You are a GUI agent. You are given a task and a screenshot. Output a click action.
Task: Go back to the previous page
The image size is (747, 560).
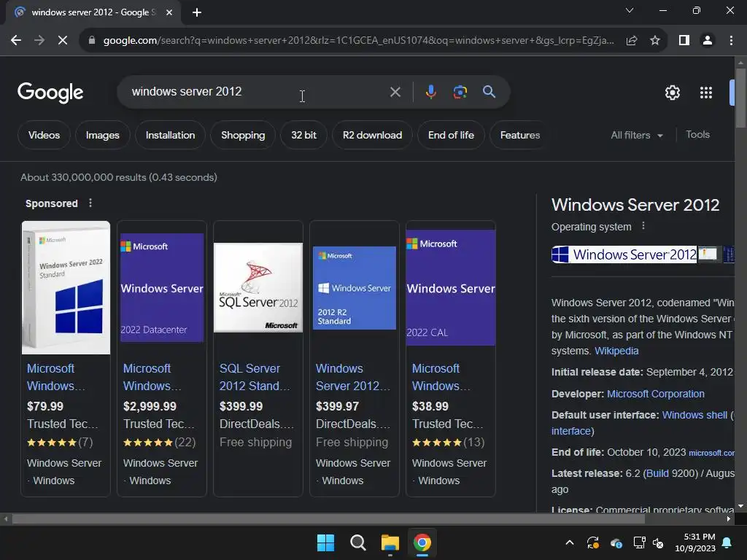[x=16, y=41]
